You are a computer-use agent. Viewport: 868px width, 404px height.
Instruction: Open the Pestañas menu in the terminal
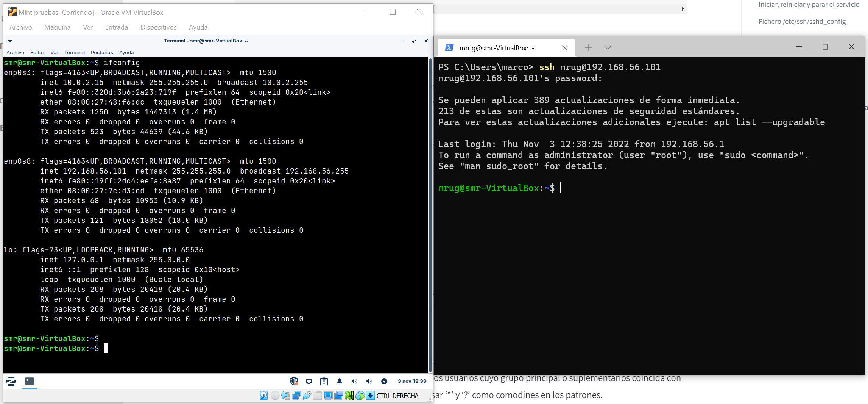tap(102, 53)
